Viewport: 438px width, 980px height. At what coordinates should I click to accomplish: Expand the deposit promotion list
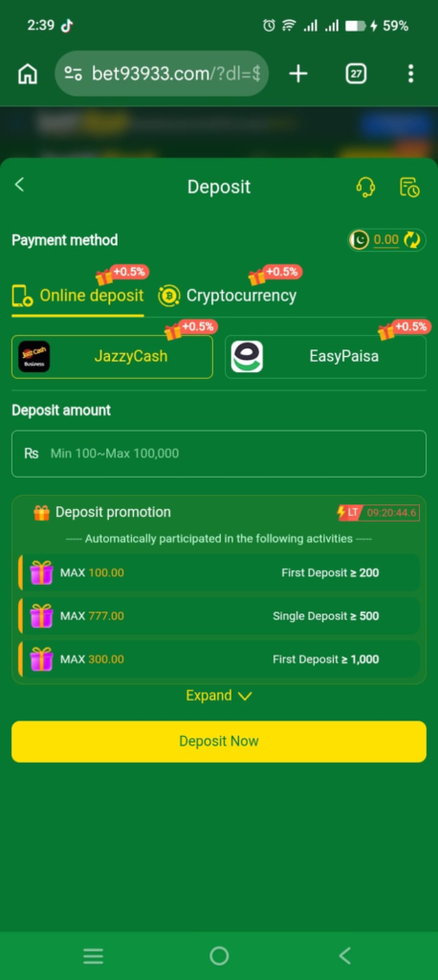coord(219,696)
